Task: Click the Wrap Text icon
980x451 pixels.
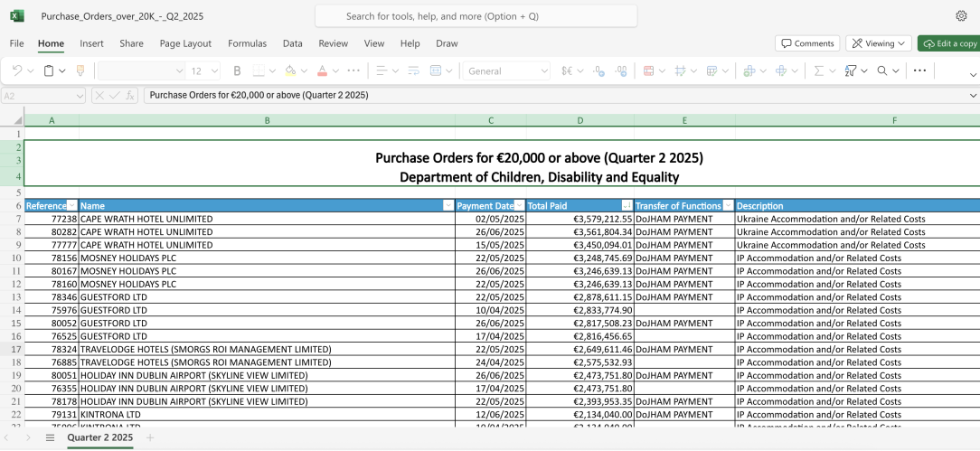Action: click(x=413, y=70)
